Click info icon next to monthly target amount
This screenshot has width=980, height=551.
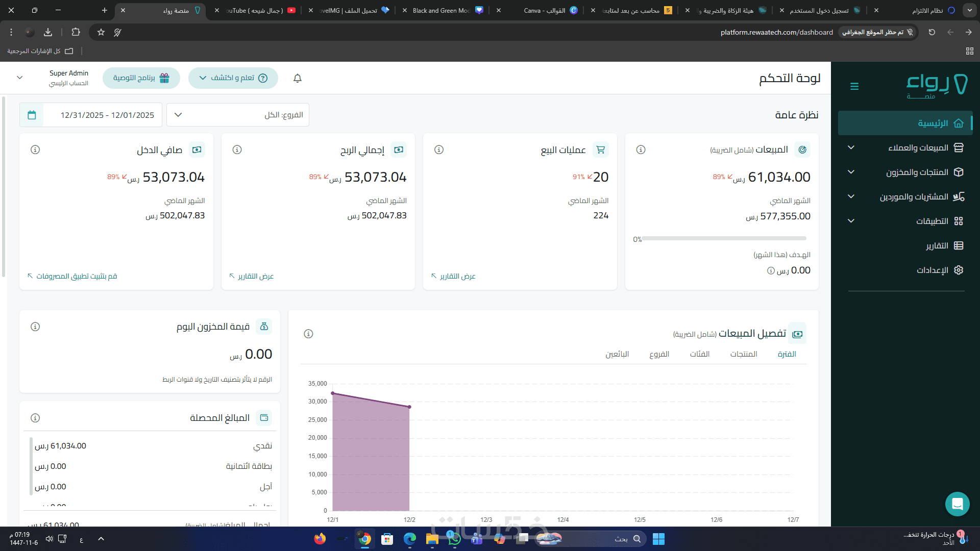coord(771,271)
